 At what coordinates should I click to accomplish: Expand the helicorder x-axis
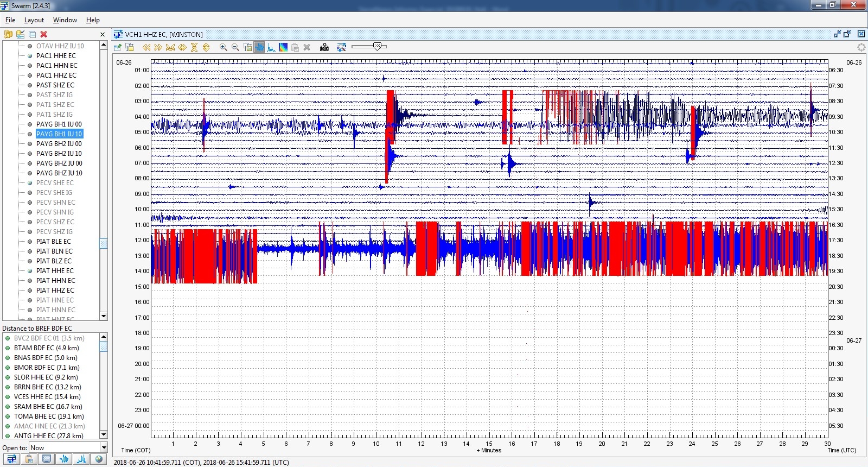pos(182,47)
